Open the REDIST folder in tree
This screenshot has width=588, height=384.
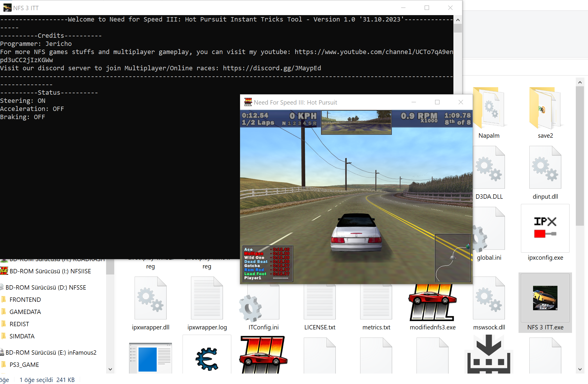[x=19, y=324]
